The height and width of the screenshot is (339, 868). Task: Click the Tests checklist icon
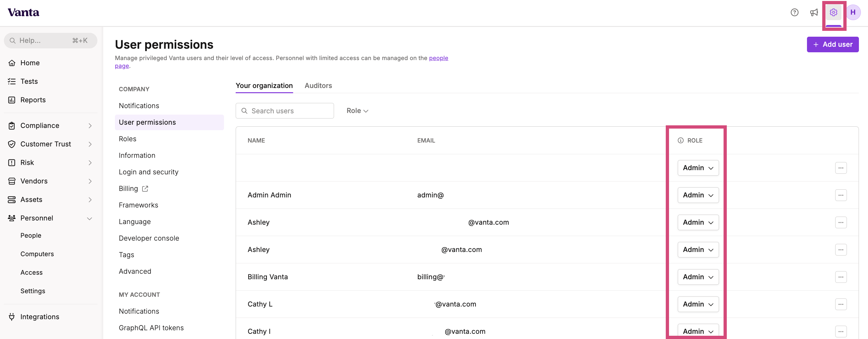(x=12, y=82)
